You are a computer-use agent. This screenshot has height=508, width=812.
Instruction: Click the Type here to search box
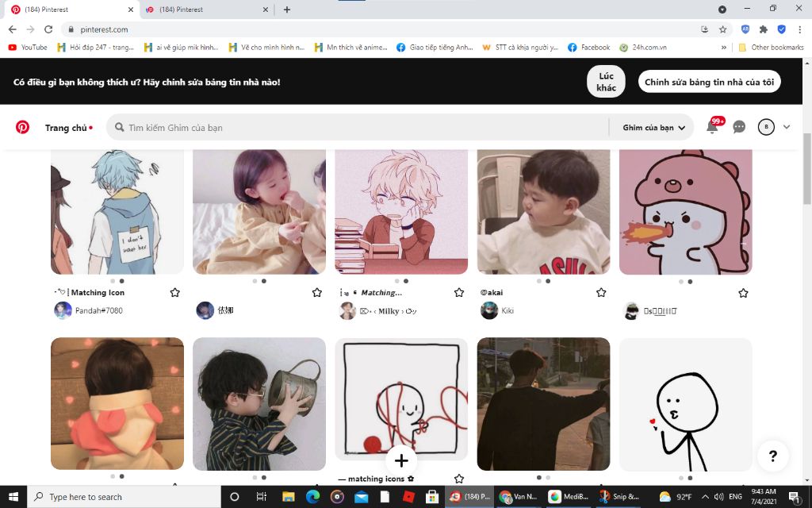(124, 497)
